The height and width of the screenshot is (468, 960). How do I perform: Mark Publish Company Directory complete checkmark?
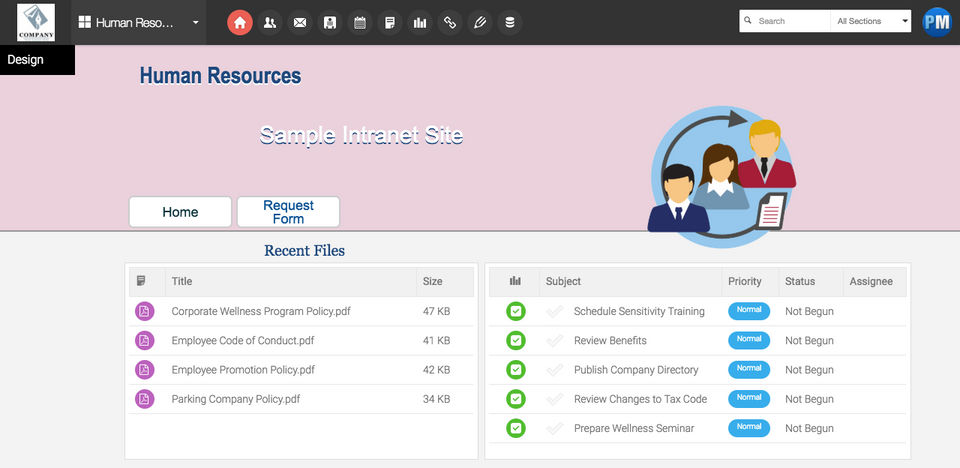pos(555,370)
